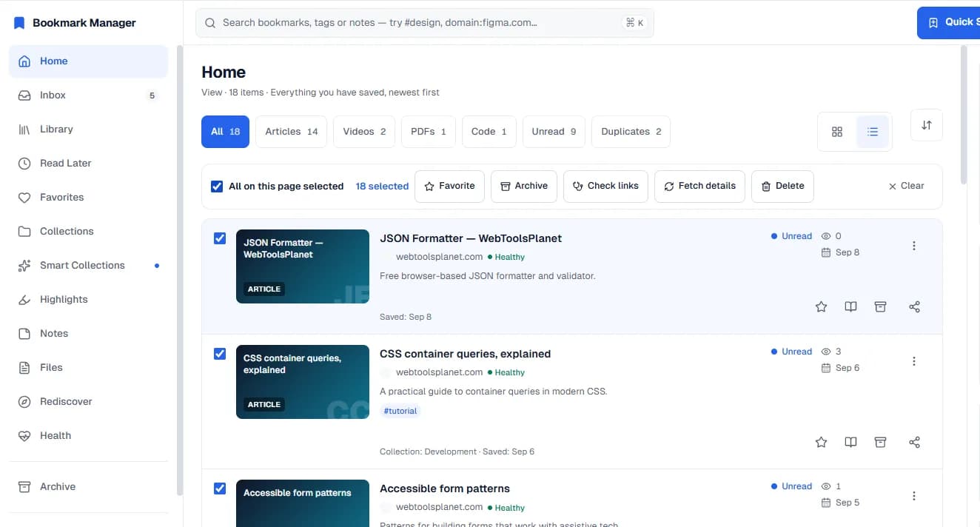Click Unread status on CSS container queries
The width and height of the screenshot is (980, 527).
(x=791, y=352)
